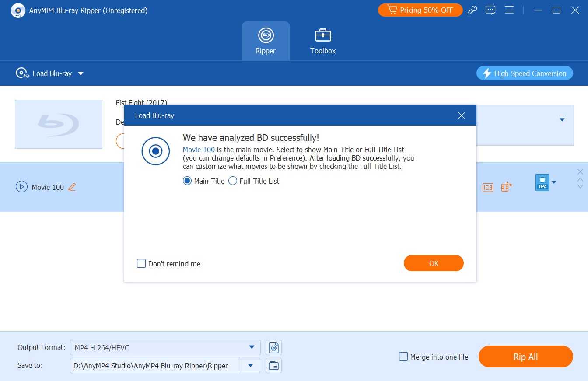Open the profile settings gear beside Output Format
This screenshot has width=588, height=381.
[273, 347]
